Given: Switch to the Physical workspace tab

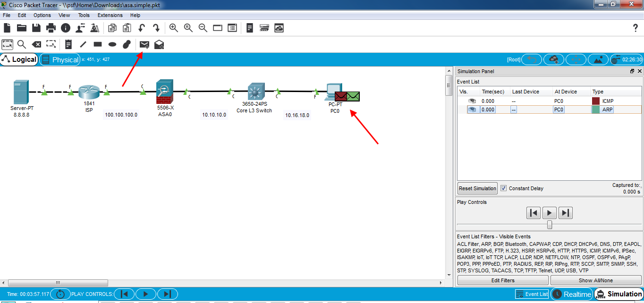Looking at the screenshot, I should (60, 59).
